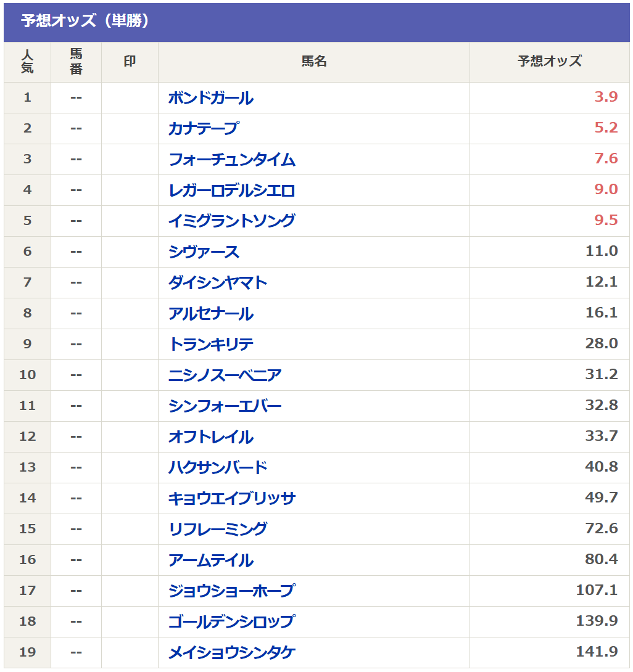Open the ボンドガール horse link
This screenshot has width=633, height=672.
tap(210, 97)
